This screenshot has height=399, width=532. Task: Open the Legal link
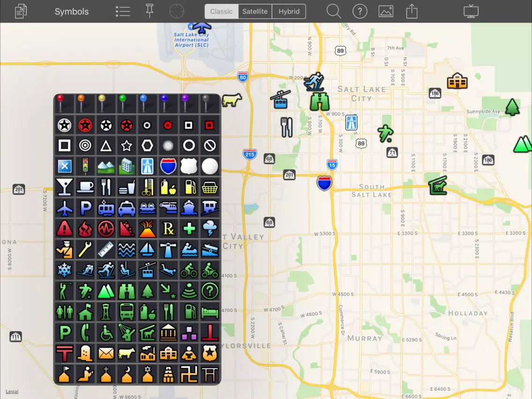click(12, 391)
